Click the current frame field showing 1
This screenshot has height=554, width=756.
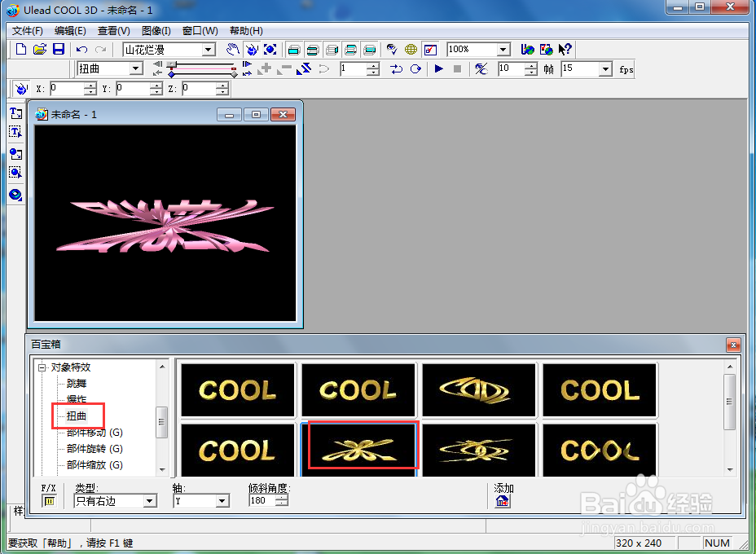point(354,69)
